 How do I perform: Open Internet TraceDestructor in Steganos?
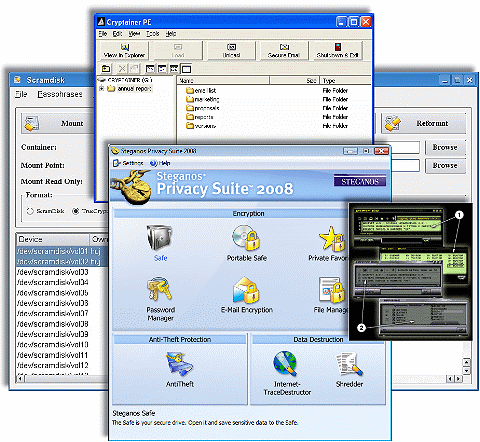pos(287,373)
